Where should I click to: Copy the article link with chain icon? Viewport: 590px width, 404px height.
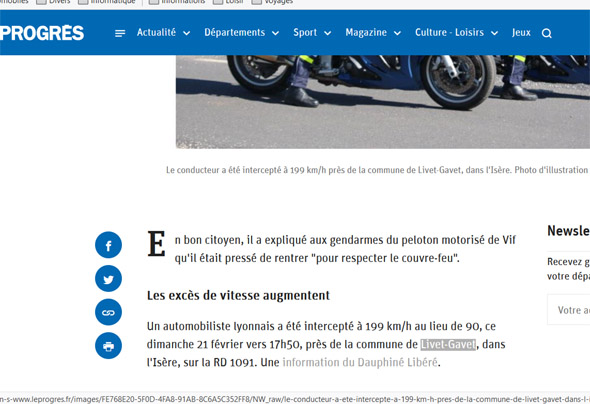(108, 312)
